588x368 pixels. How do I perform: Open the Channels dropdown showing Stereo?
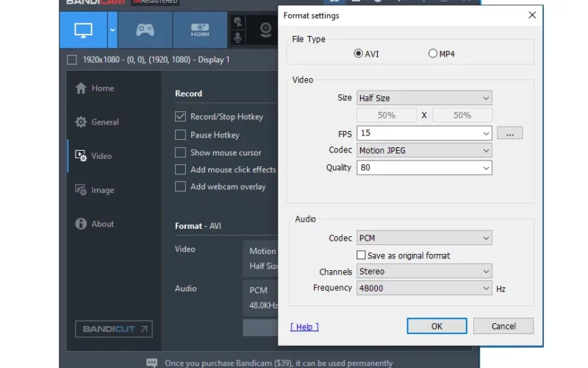[x=424, y=271]
